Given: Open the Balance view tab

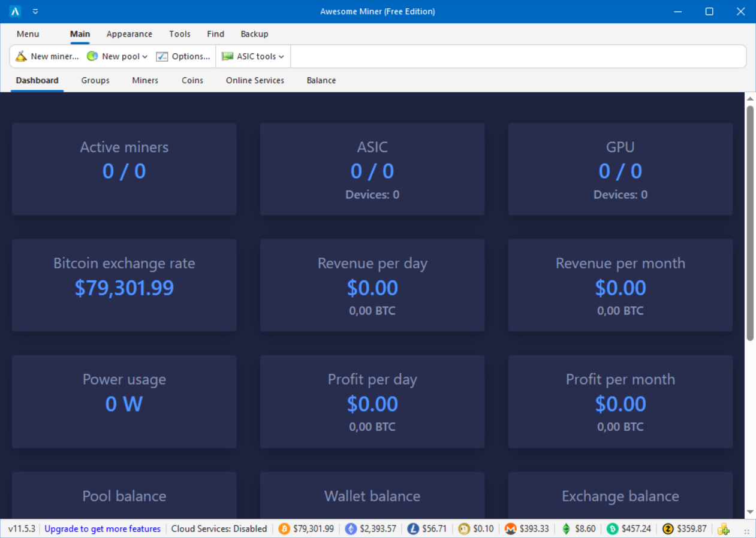Looking at the screenshot, I should [x=321, y=80].
